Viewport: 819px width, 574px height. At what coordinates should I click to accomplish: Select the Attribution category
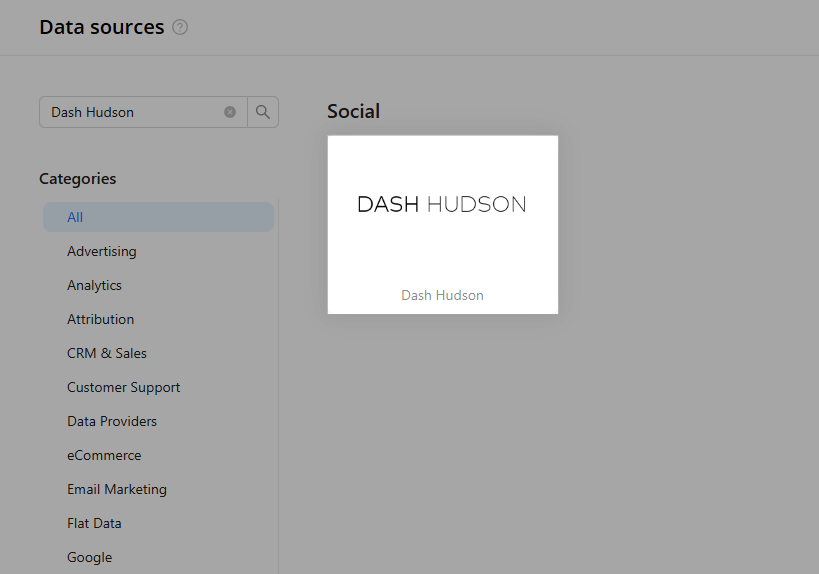click(x=100, y=319)
